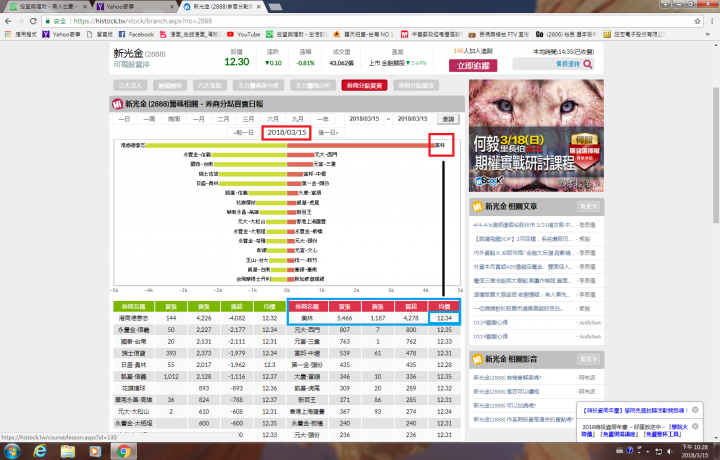This screenshot has width=720, height=460.
Task: Click the magnifier search icon on the stock page
Action: point(588,64)
